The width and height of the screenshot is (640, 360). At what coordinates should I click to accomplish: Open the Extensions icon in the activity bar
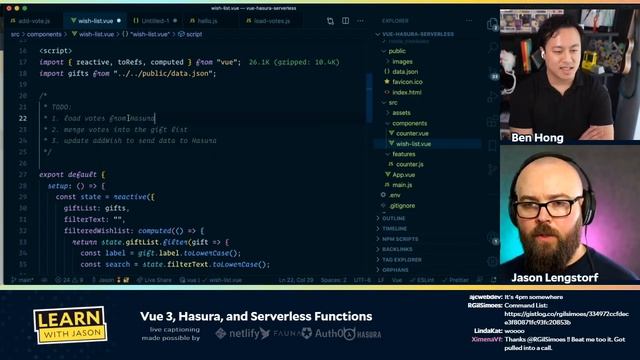492,121
